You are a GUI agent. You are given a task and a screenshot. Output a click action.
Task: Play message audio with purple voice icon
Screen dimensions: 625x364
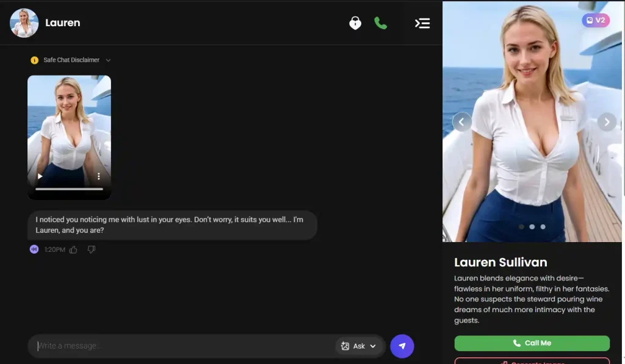point(34,249)
